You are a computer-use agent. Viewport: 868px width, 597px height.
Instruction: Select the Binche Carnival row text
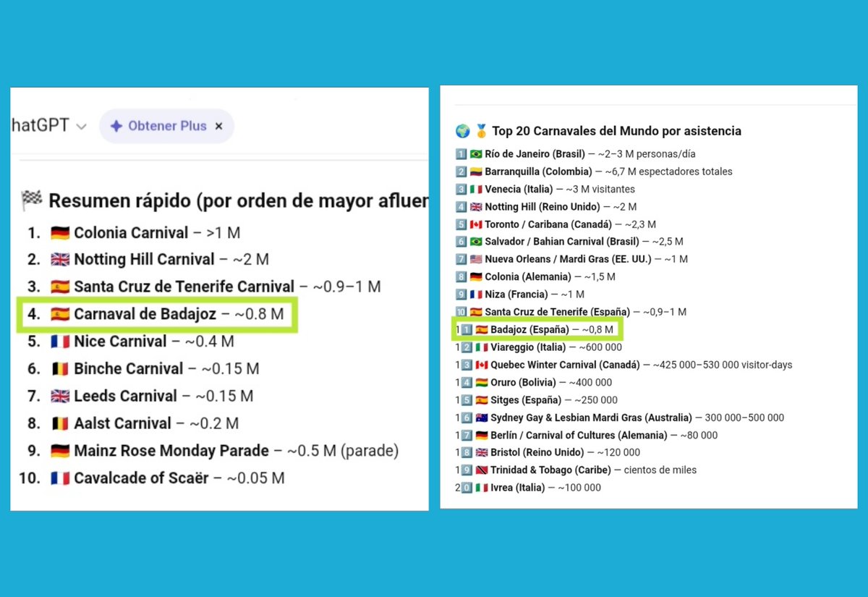[x=166, y=369]
